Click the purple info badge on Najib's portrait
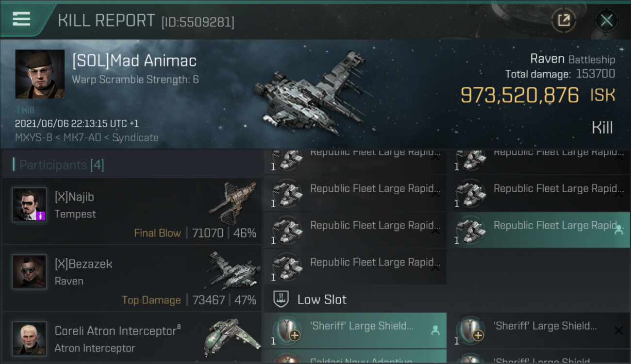 [40, 215]
